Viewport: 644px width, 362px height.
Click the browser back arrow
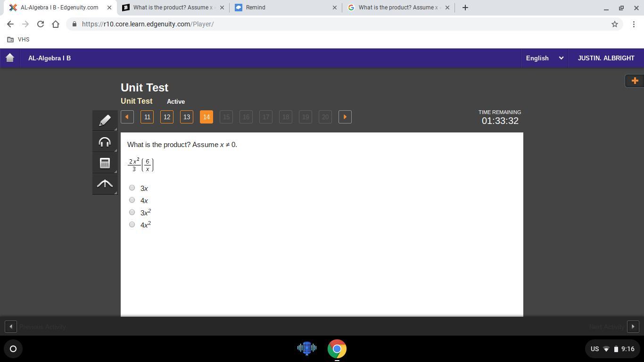click(x=10, y=24)
